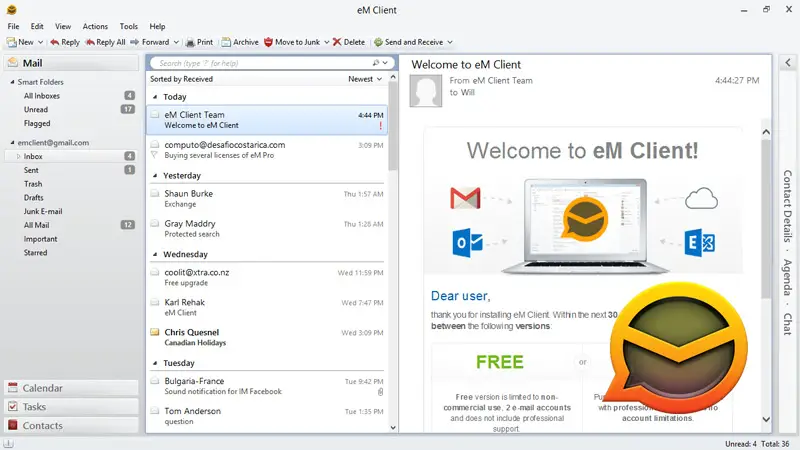Open the Chat side tab

(x=788, y=324)
